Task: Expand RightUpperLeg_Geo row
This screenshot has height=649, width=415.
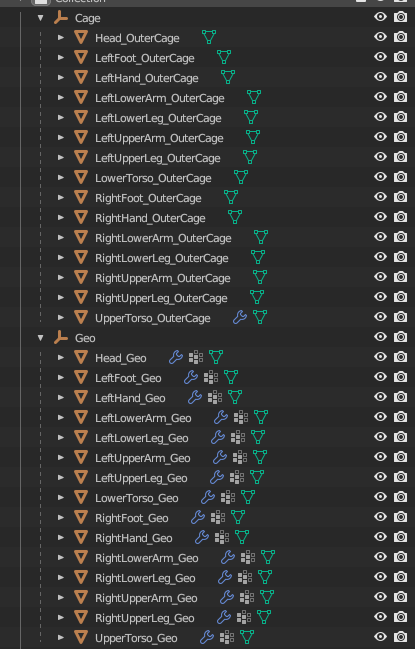Action: click(x=61, y=617)
